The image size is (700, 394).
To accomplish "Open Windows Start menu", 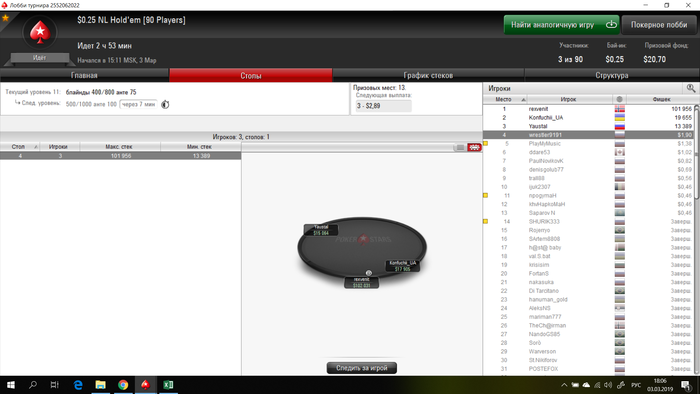I will pyautogui.click(x=11, y=385).
